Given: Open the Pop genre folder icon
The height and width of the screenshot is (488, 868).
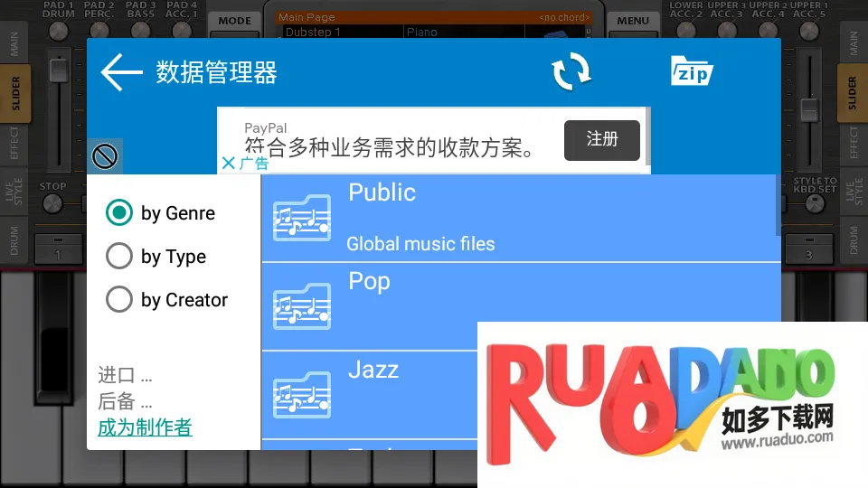Looking at the screenshot, I should [x=302, y=306].
